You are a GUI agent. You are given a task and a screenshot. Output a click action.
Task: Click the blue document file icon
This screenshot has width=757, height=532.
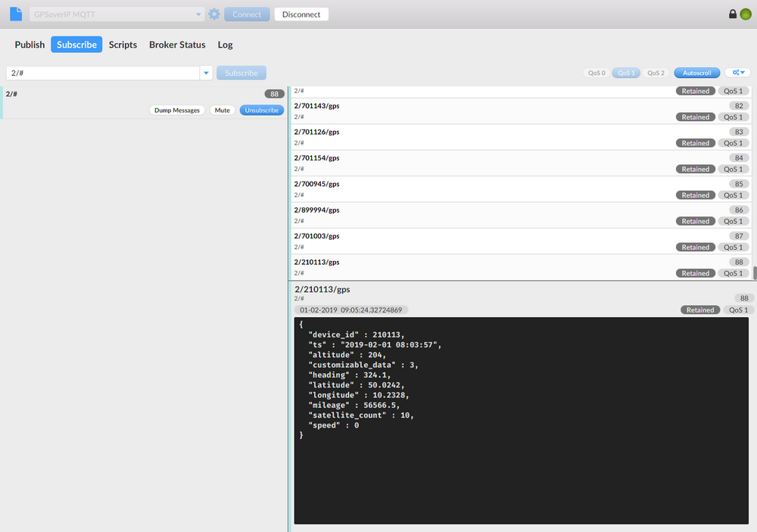16,14
